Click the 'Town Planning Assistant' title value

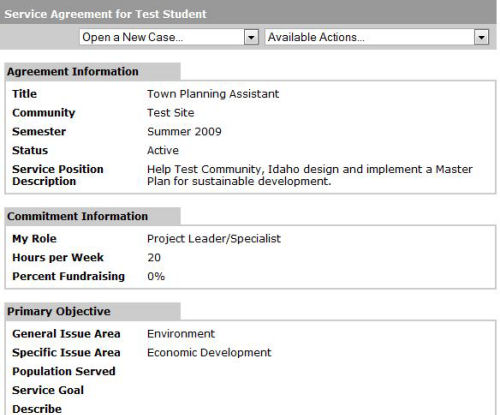tap(213, 94)
